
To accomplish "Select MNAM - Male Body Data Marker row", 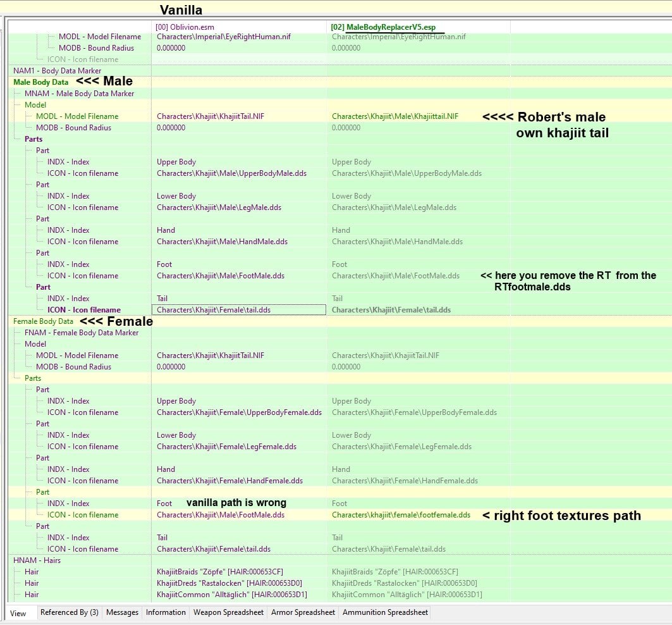I will [x=79, y=94].
